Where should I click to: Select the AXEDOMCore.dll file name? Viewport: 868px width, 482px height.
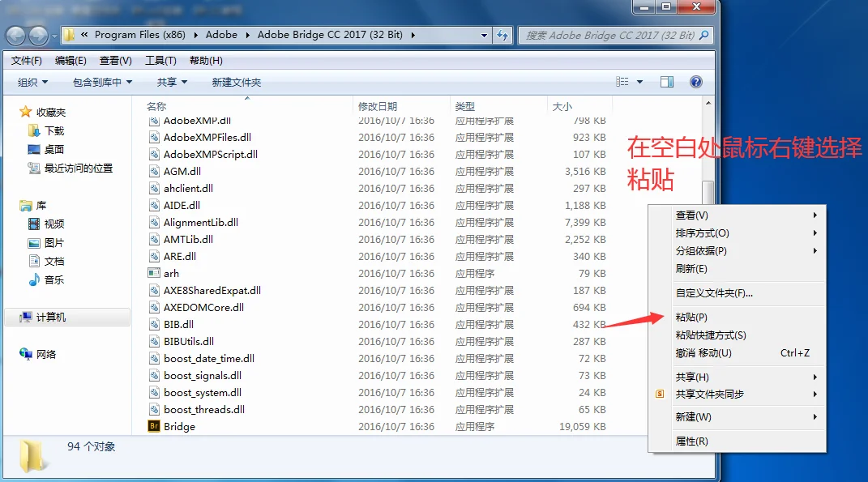203,307
